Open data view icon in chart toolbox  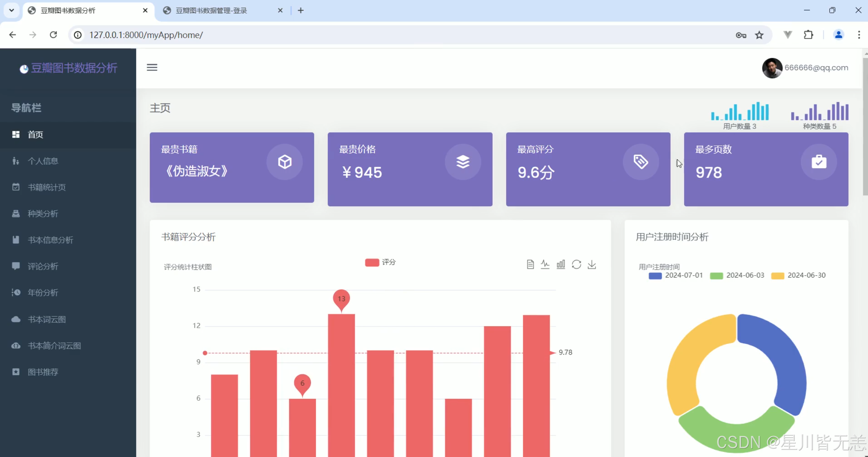point(530,264)
